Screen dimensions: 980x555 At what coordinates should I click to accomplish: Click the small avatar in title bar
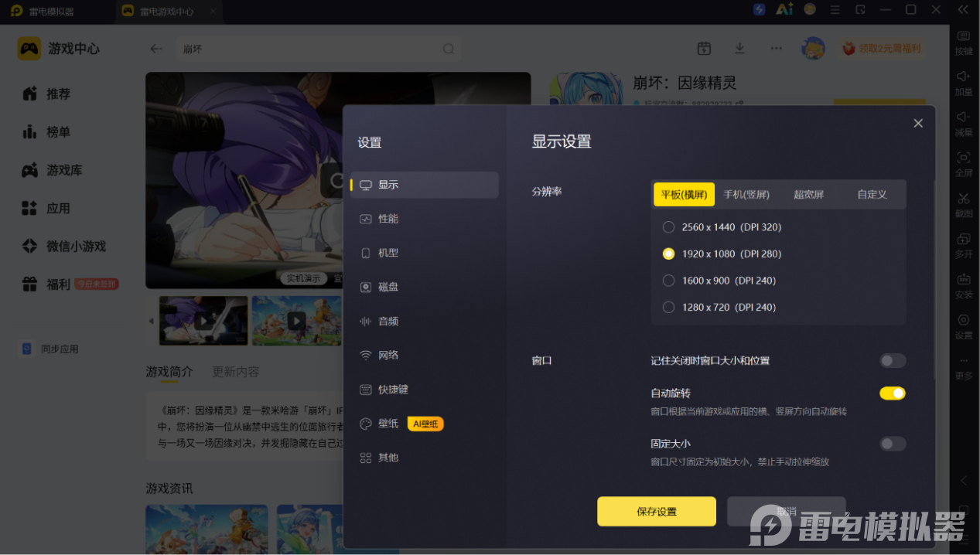pos(810,9)
